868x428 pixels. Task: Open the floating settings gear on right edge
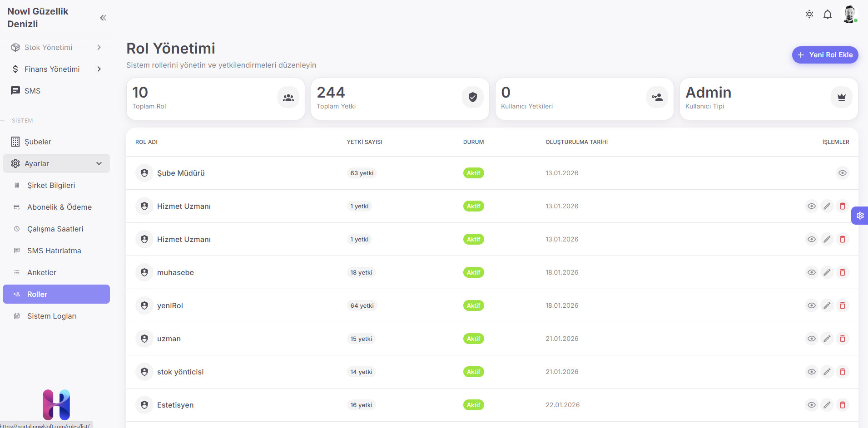[860, 216]
